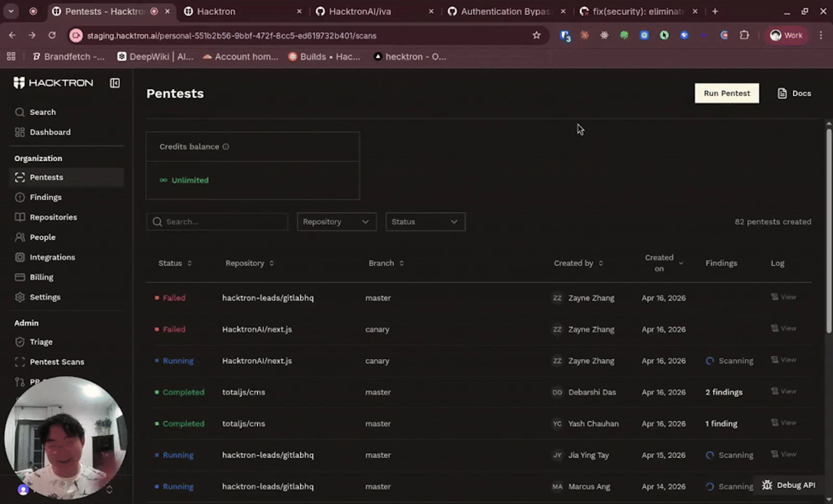Image resolution: width=833 pixels, height=504 pixels.
Task: Toggle sorting on the Created by column
Action: [601, 263]
